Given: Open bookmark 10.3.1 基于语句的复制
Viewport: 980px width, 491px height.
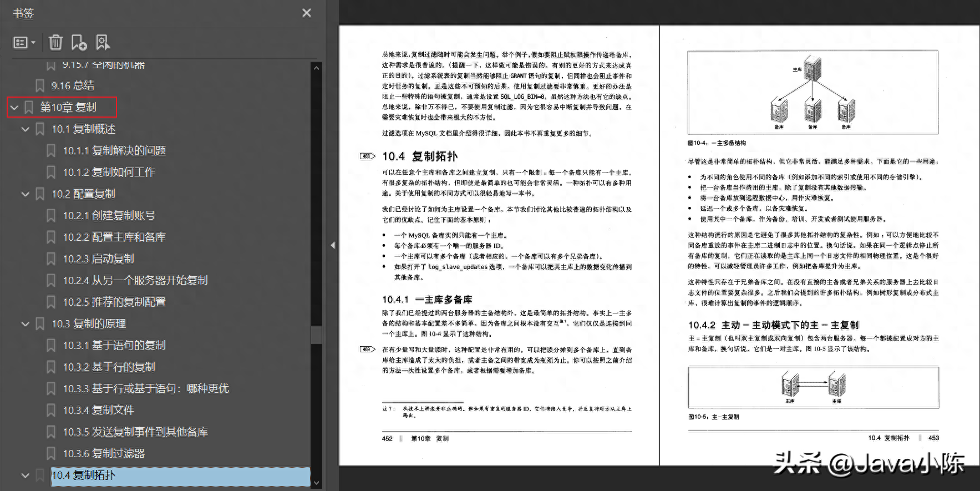Looking at the screenshot, I should pos(114,345).
